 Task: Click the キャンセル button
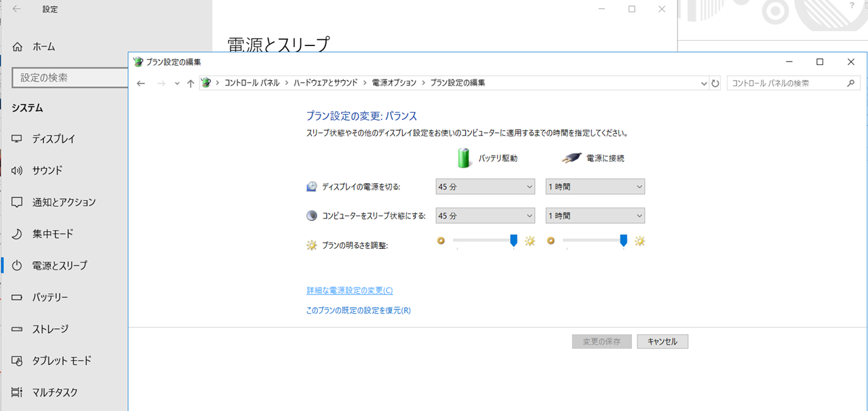click(x=663, y=341)
